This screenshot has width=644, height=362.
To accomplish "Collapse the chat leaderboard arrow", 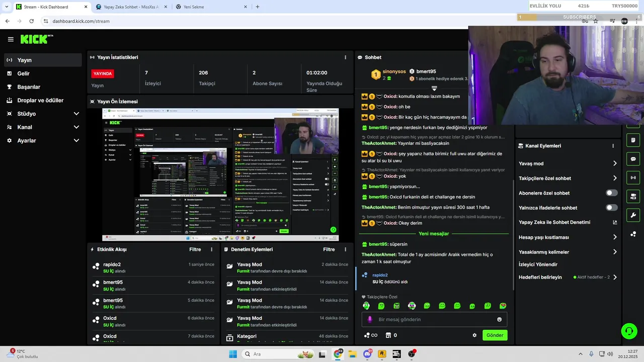I will click(434, 88).
